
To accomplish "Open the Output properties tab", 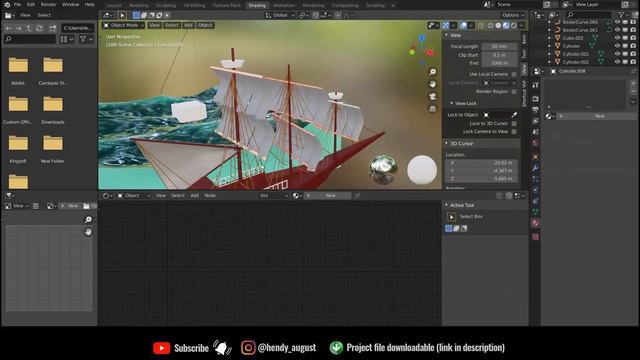I will click(x=536, y=110).
